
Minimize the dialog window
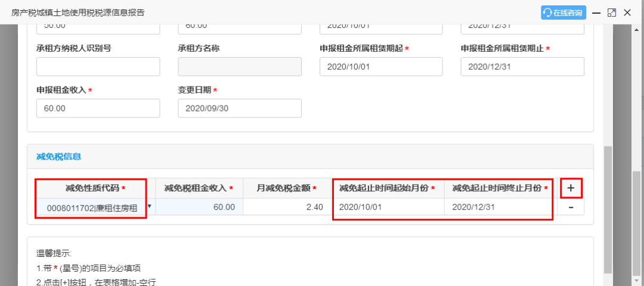(596, 13)
